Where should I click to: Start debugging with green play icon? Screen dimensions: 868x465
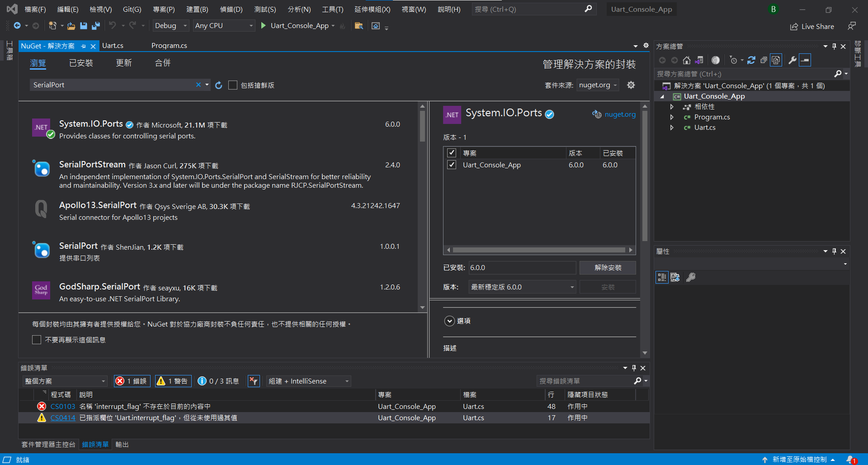click(263, 26)
